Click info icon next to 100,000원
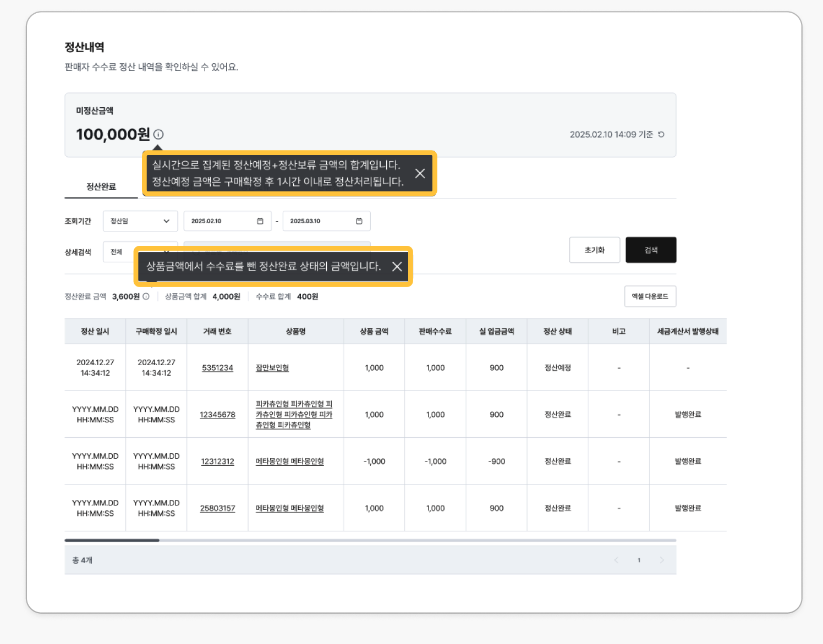This screenshot has width=823, height=644. point(158,134)
